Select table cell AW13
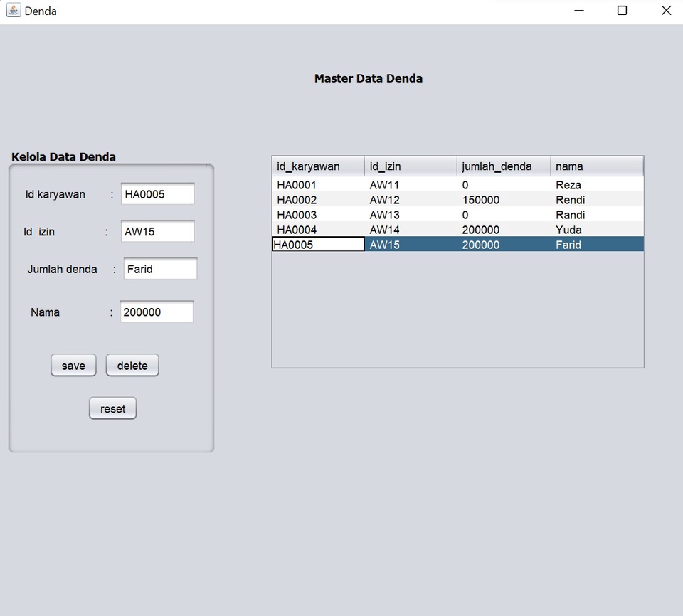 [x=411, y=214]
